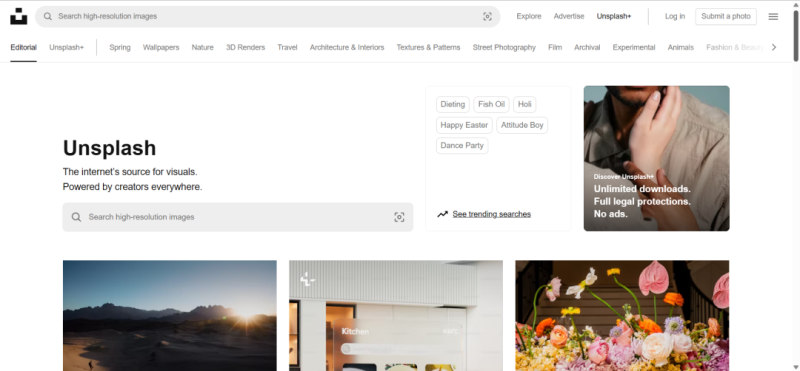Choose the Dance Party tag
This screenshot has width=800, height=371.
point(462,145)
